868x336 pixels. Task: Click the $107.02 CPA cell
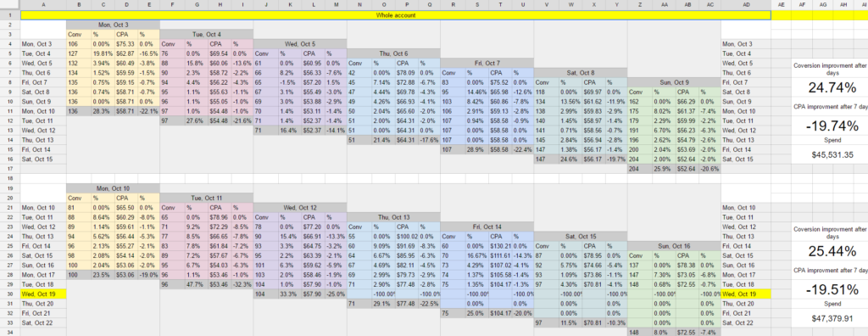(500, 265)
